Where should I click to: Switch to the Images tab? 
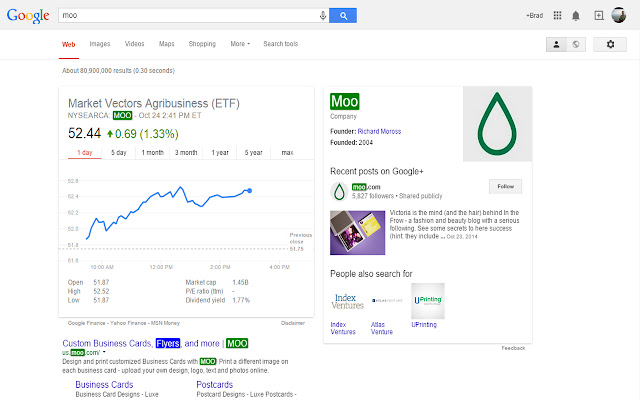pos(100,44)
